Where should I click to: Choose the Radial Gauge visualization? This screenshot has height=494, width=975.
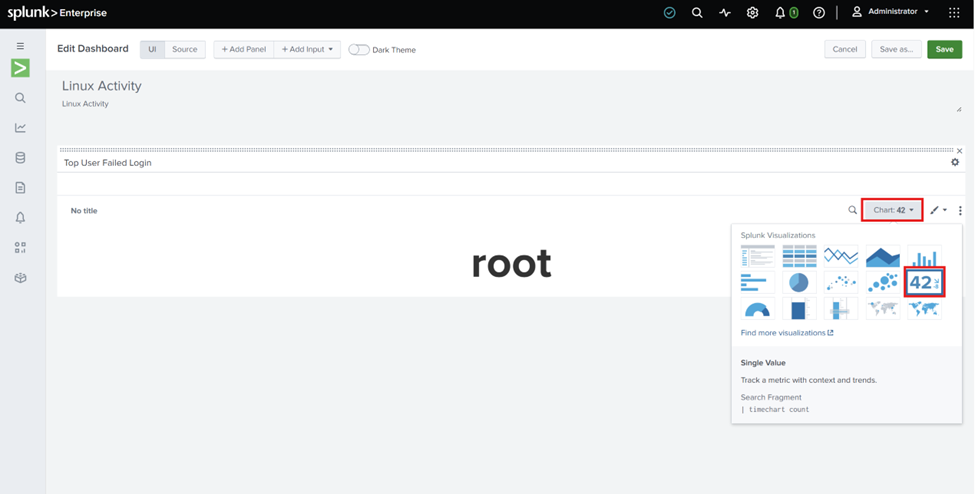pyautogui.click(x=757, y=309)
